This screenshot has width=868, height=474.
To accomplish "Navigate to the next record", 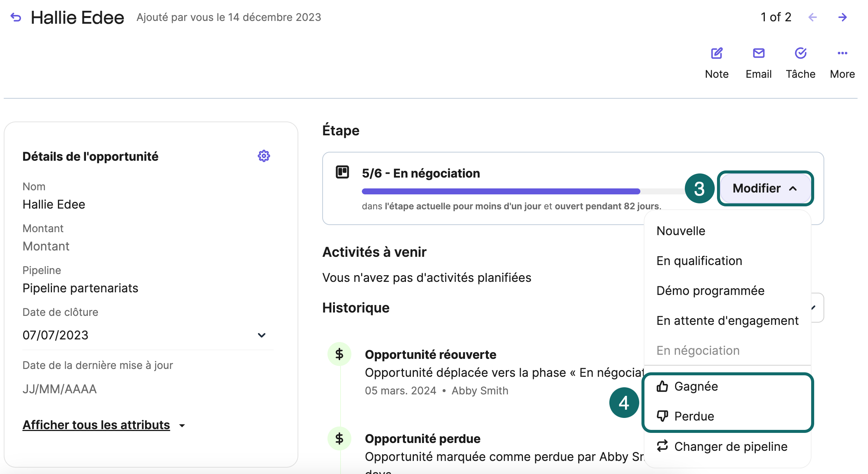I will pyautogui.click(x=843, y=17).
